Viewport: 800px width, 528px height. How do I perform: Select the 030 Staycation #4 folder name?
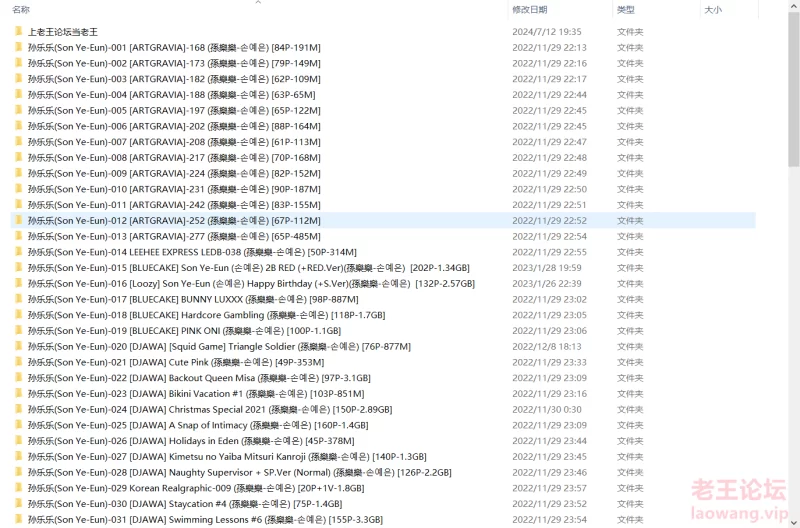[185, 504]
